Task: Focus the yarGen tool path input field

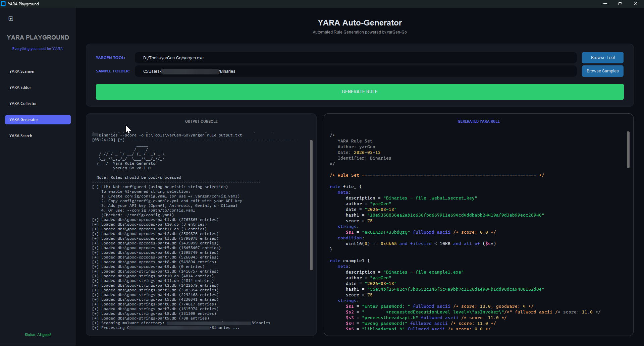Action: click(356, 58)
